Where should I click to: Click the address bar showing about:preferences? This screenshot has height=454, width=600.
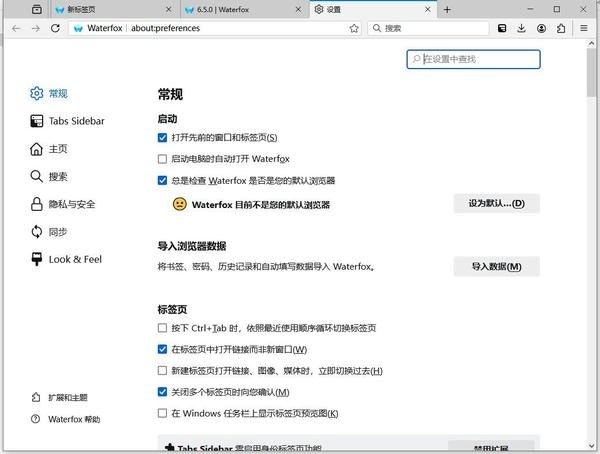point(214,28)
